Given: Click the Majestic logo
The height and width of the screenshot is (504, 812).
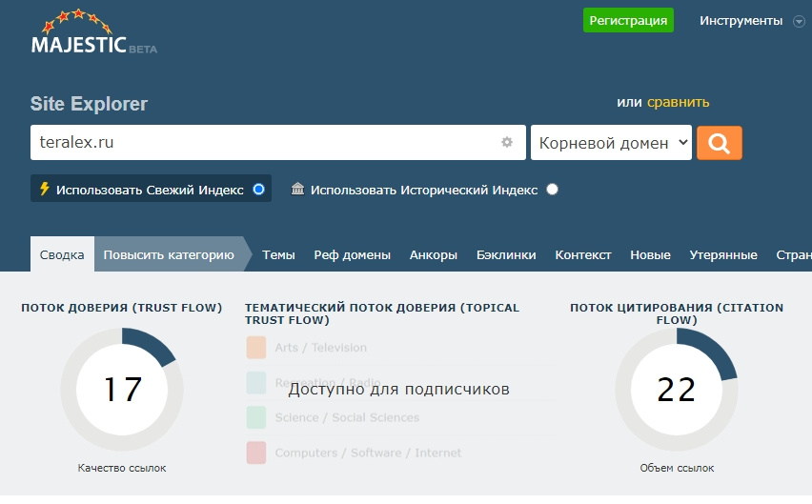Looking at the screenshot, I should pyautogui.click(x=93, y=32).
